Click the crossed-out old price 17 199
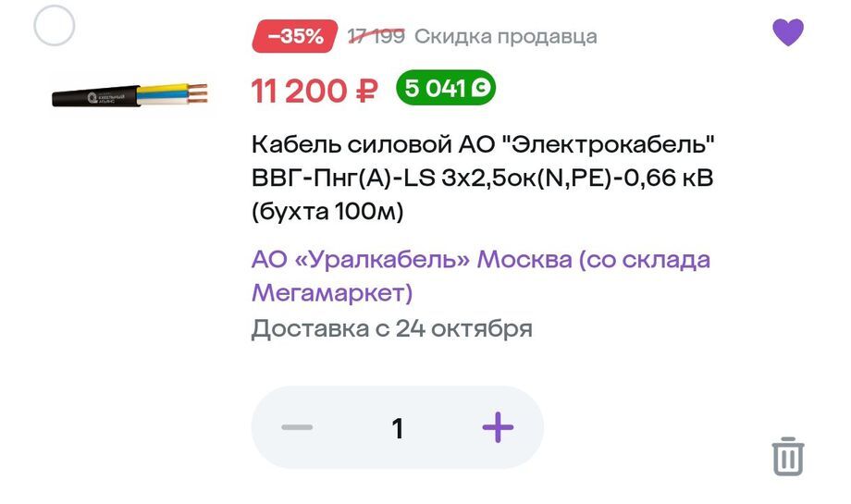This screenshot has height=504, width=851. coord(376,37)
